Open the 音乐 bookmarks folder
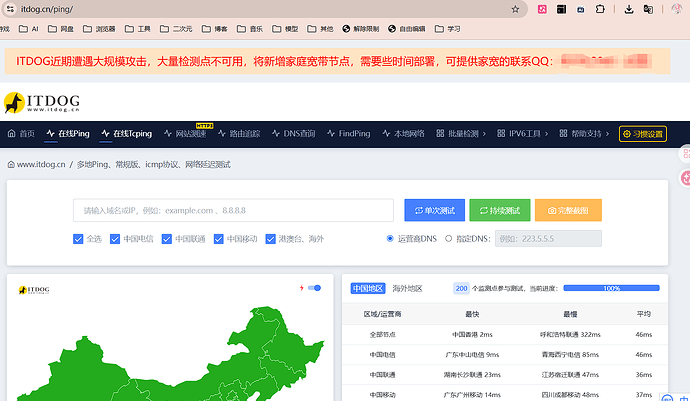 pyautogui.click(x=250, y=29)
